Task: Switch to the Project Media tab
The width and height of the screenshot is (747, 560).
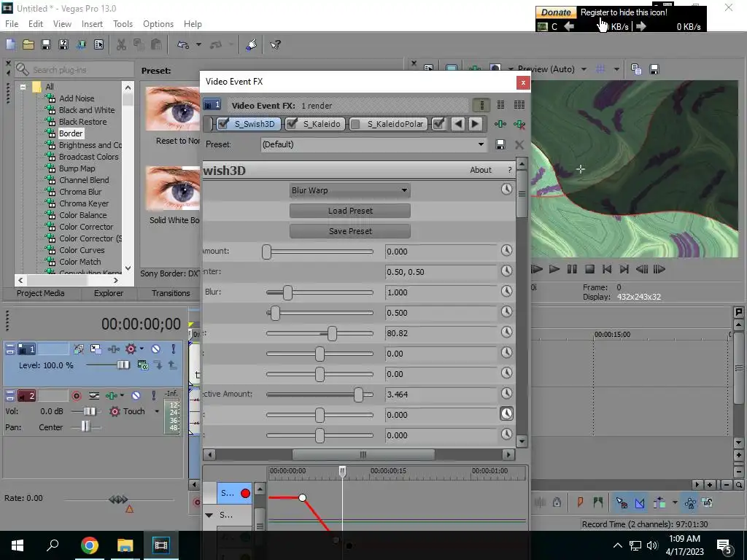Action: pyautogui.click(x=41, y=293)
